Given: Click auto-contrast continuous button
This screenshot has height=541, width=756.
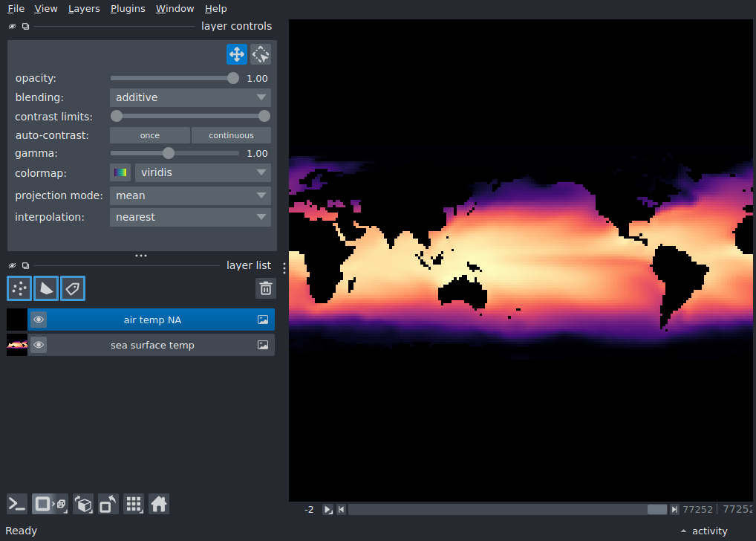Looking at the screenshot, I should pos(232,135).
